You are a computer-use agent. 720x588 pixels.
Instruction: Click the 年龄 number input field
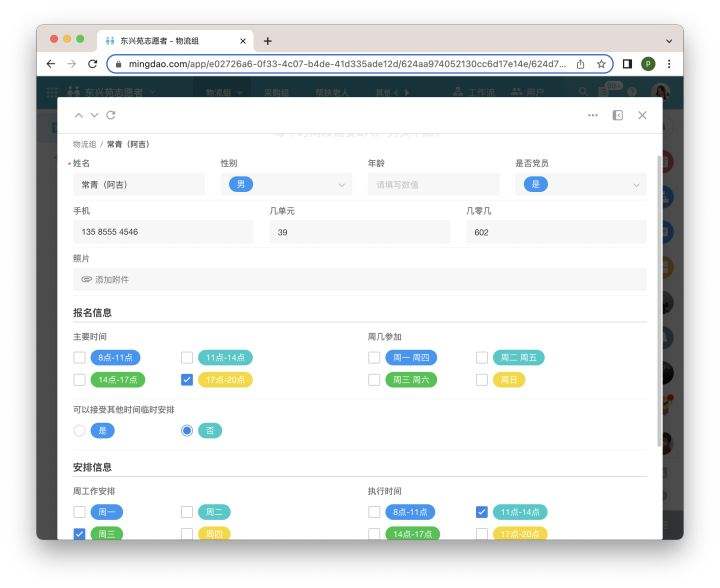(433, 184)
